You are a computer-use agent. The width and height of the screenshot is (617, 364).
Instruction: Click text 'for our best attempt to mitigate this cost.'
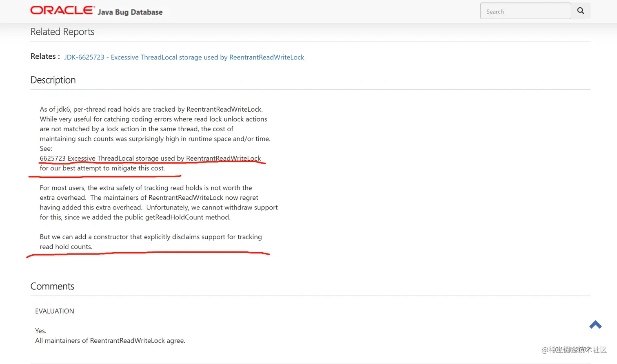(102, 168)
